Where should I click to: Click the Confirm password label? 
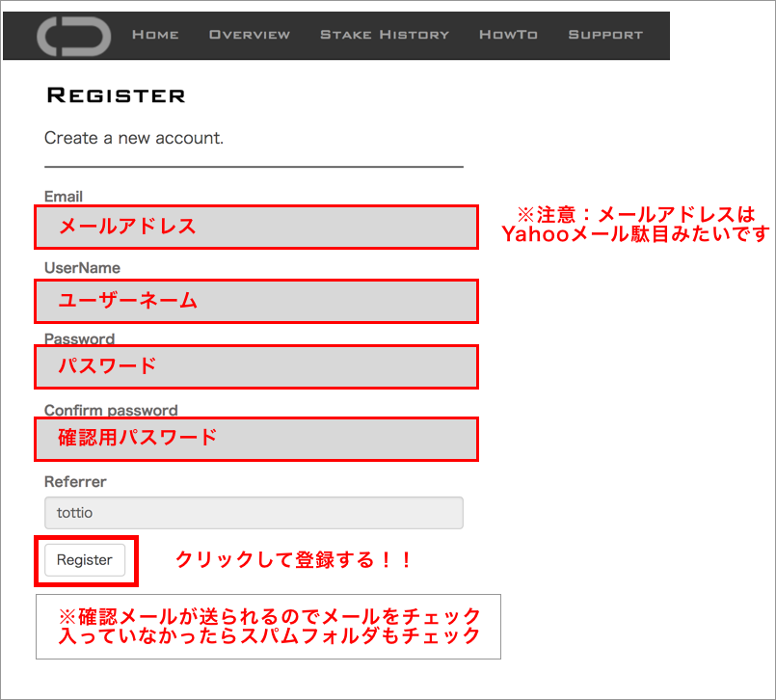click(111, 410)
